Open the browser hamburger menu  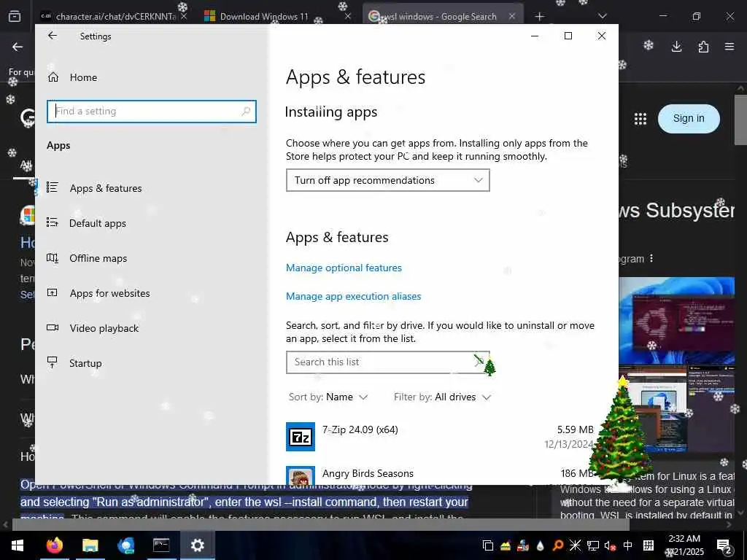729,46
